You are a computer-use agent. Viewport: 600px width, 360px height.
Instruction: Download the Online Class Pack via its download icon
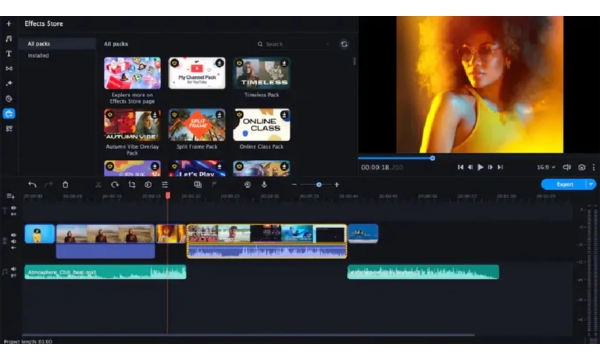[284, 115]
